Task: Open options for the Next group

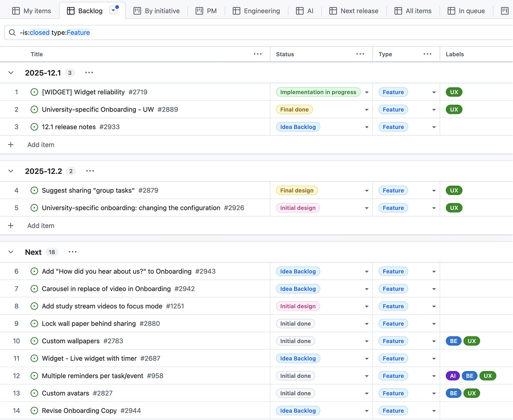Action: coord(73,252)
